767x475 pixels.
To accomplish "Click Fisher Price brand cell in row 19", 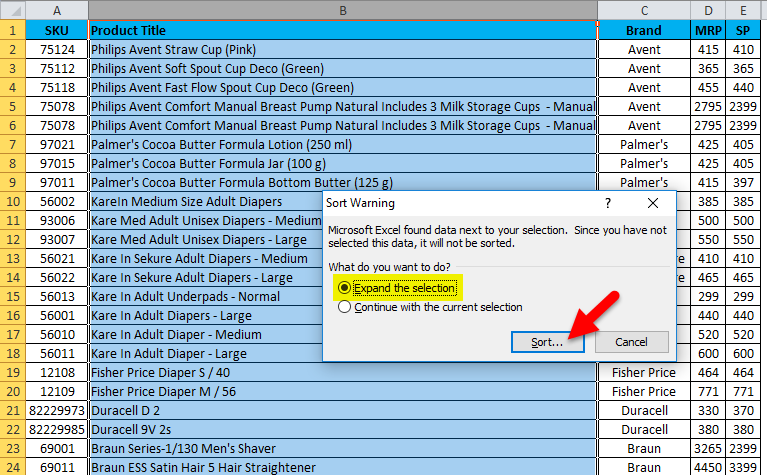I will click(x=644, y=372).
